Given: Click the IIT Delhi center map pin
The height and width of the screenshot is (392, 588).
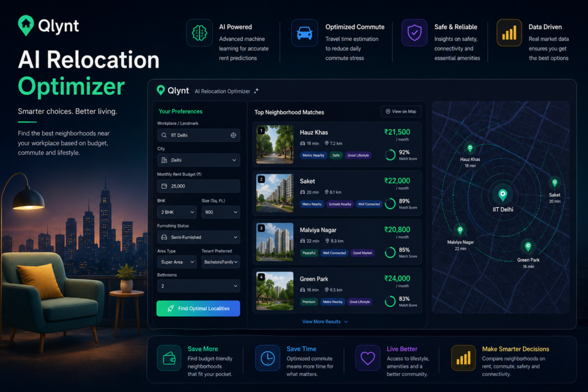Looking at the screenshot, I should [502, 195].
